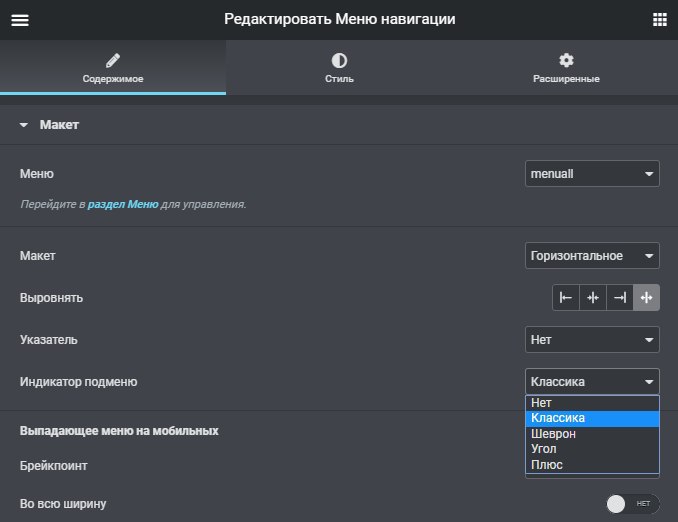Collapse the Макет section

[x=49, y=125]
